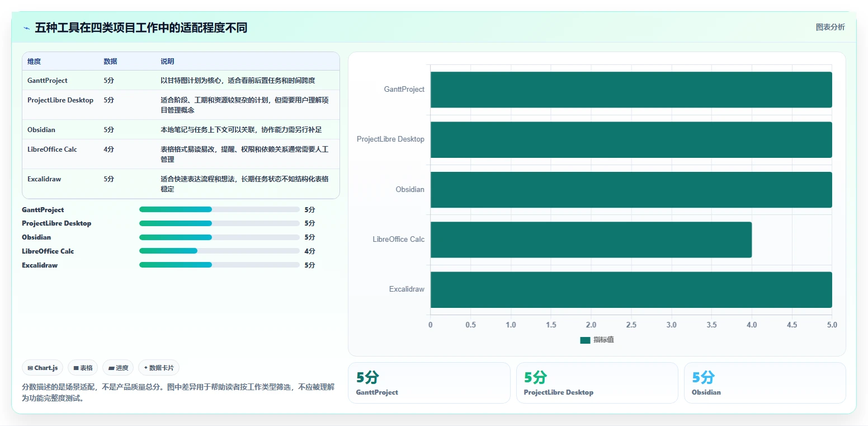Click the GanttProject label on the chart axis
This screenshot has width=868, height=426.
(x=404, y=90)
